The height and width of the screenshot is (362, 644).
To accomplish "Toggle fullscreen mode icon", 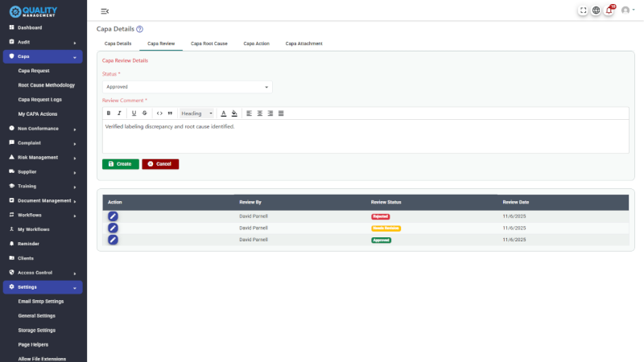I will point(583,10).
